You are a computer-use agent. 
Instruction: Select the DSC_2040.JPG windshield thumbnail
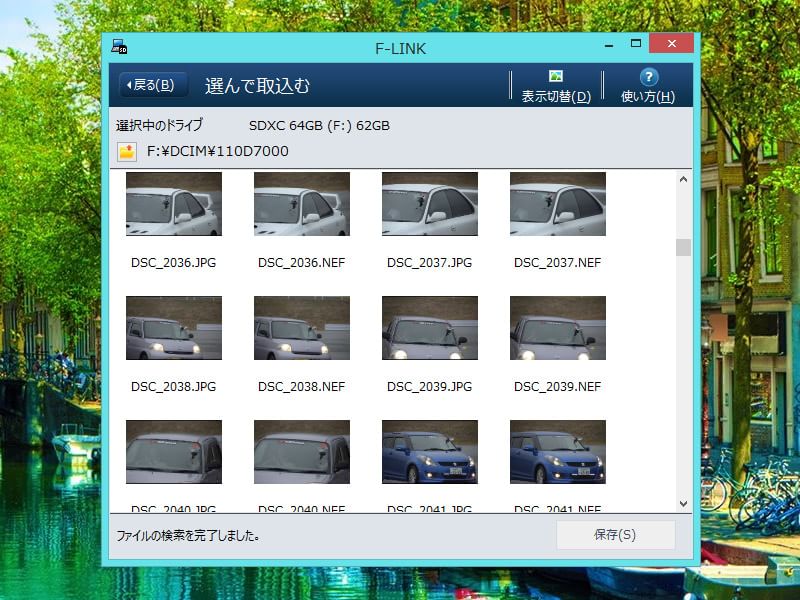coord(173,452)
